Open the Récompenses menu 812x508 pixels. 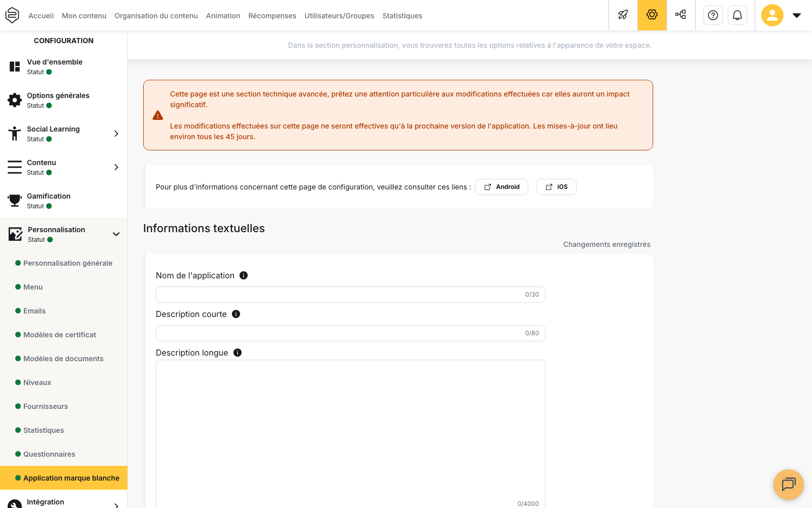coord(273,16)
